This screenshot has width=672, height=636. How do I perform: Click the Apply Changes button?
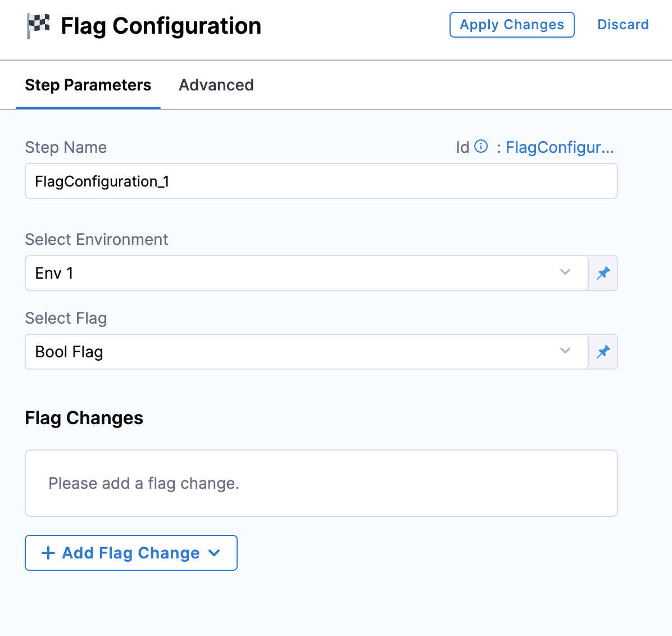512,25
